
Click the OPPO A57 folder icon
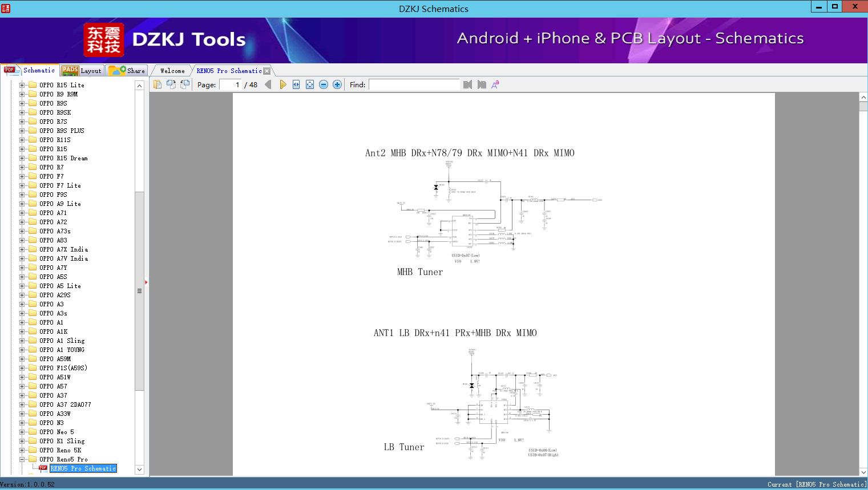(x=33, y=386)
